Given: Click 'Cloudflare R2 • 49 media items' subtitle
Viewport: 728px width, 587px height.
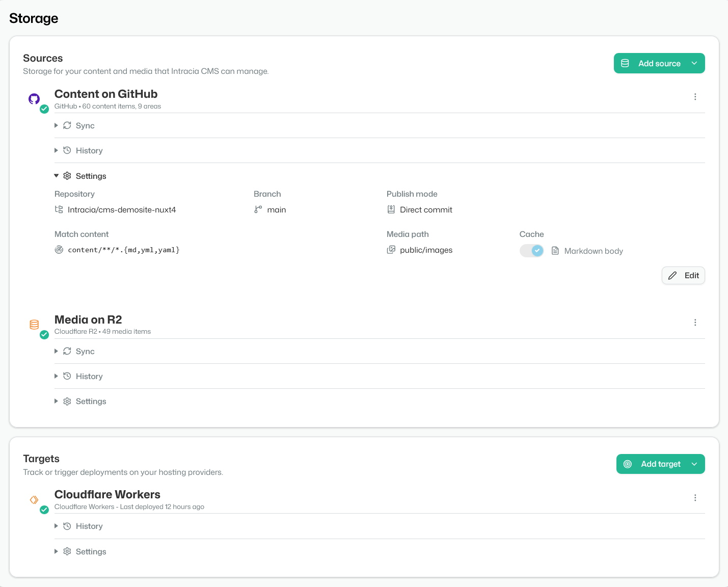Looking at the screenshot, I should point(102,332).
